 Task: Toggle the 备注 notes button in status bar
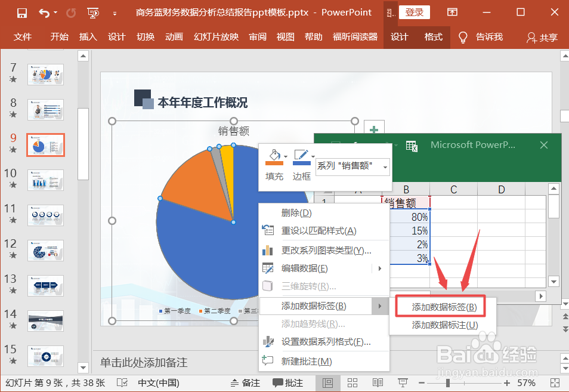tap(246, 383)
